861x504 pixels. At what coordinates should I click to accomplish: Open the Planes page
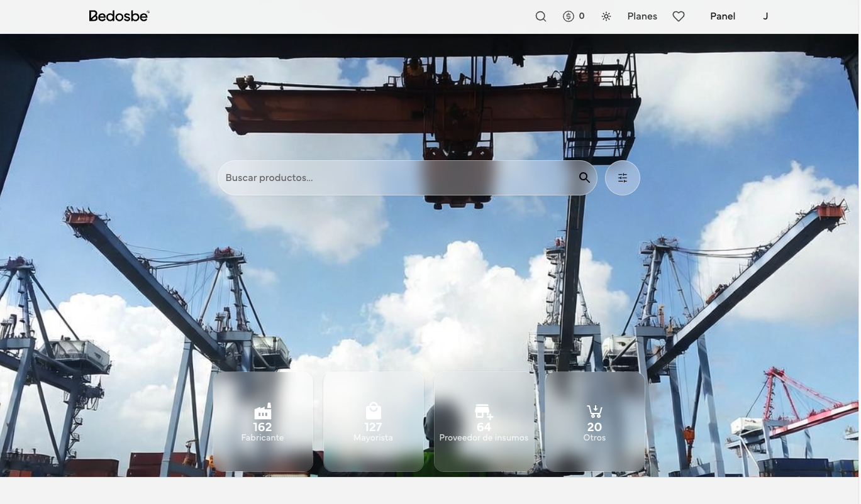click(642, 16)
